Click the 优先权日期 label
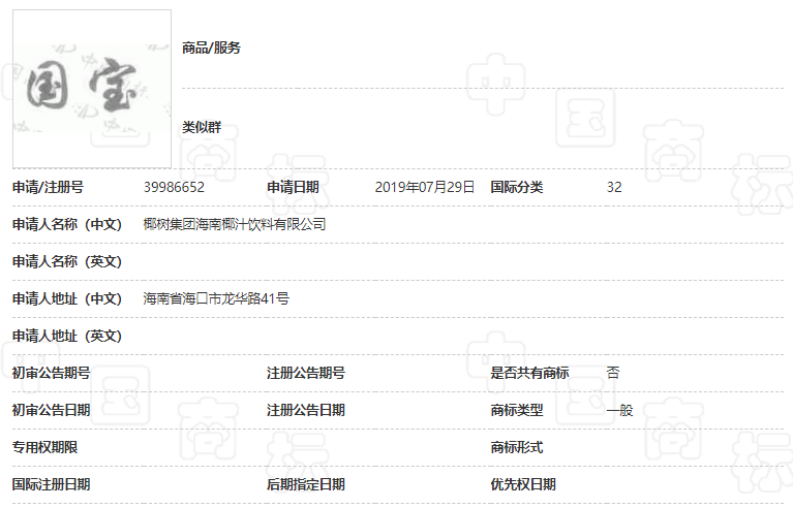This screenshot has width=793, height=509. pyautogui.click(x=523, y=484)
